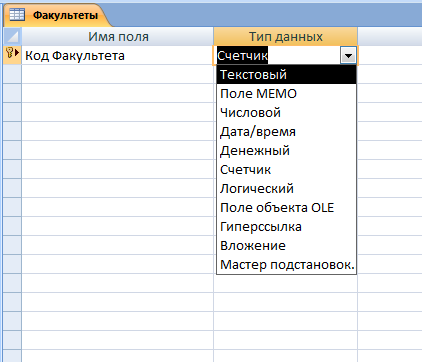Click the Тип данных column header

286,37
